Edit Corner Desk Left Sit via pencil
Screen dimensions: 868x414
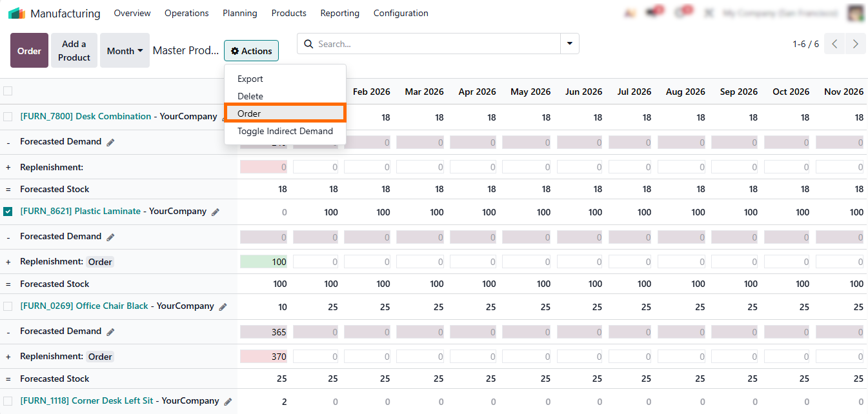tap(228, 402)
